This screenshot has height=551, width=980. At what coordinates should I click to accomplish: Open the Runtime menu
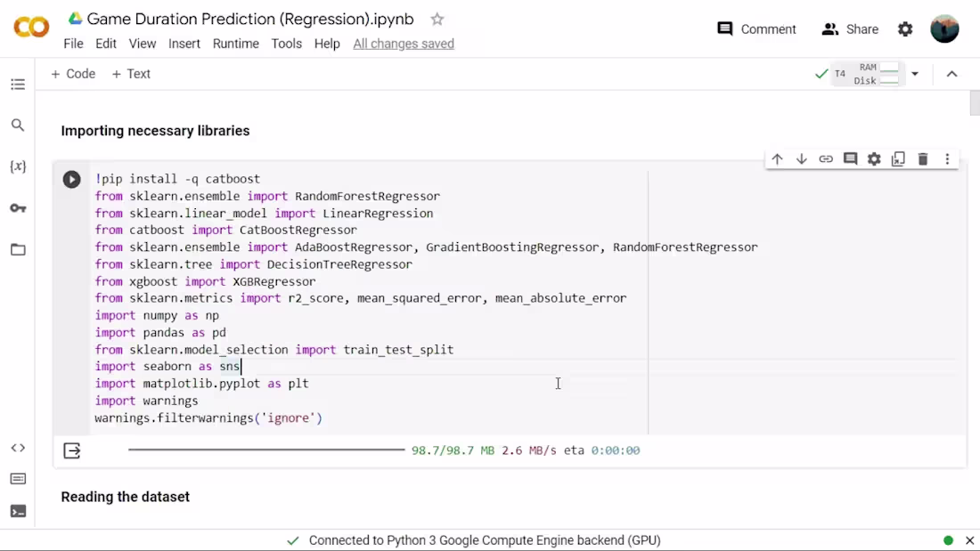pyautogui.click(x=235, y=43)
